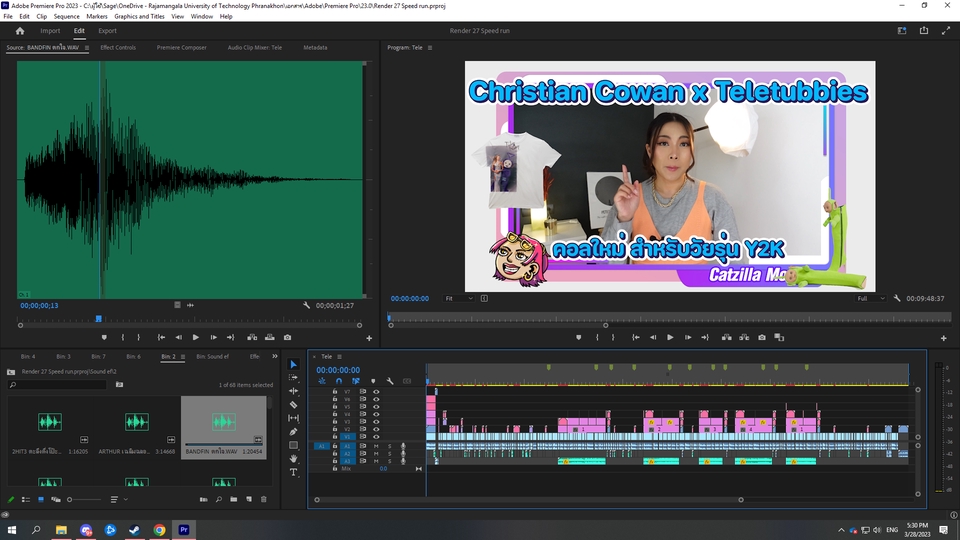Screen dimensions: 960x540
Task: Select the Pen tool
Action: tap(293, 432)
